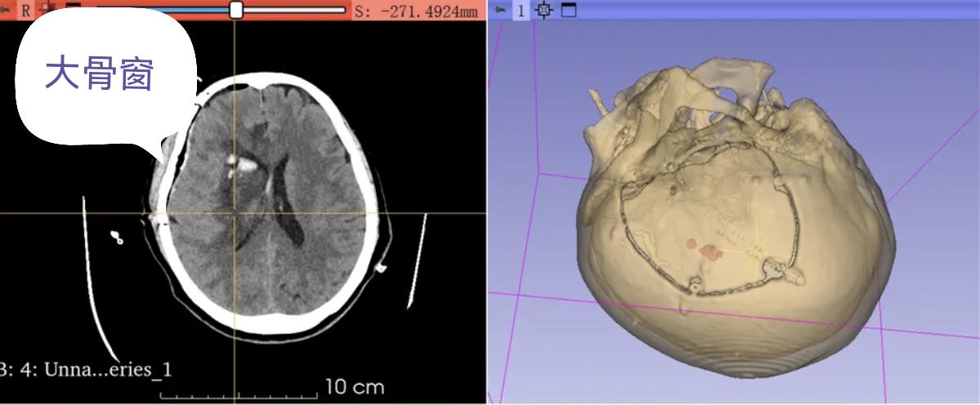The width and height of the screenshot is (980, 405).
Task: Click the red slice view pin icon
Action: click(7, 10)
